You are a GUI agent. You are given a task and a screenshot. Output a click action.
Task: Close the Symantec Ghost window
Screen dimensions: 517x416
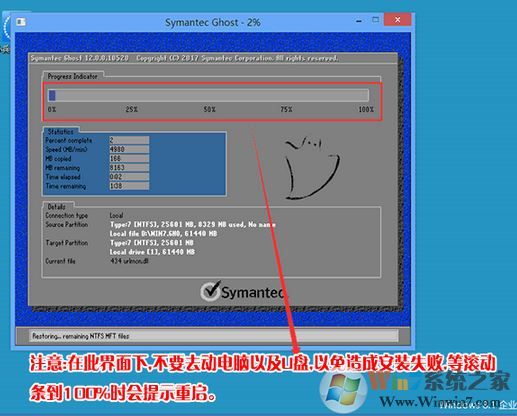(x=397, y=20)
